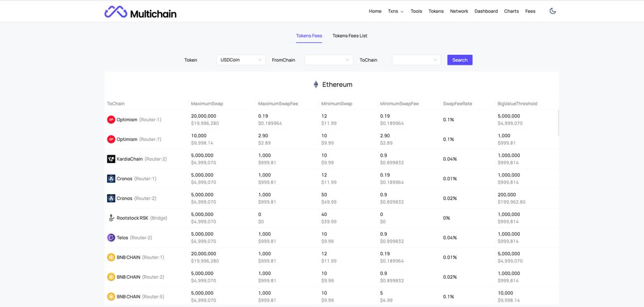Screen dimensions: 644x307
Task: Open Tools in navigation
Action: [416, 11]
